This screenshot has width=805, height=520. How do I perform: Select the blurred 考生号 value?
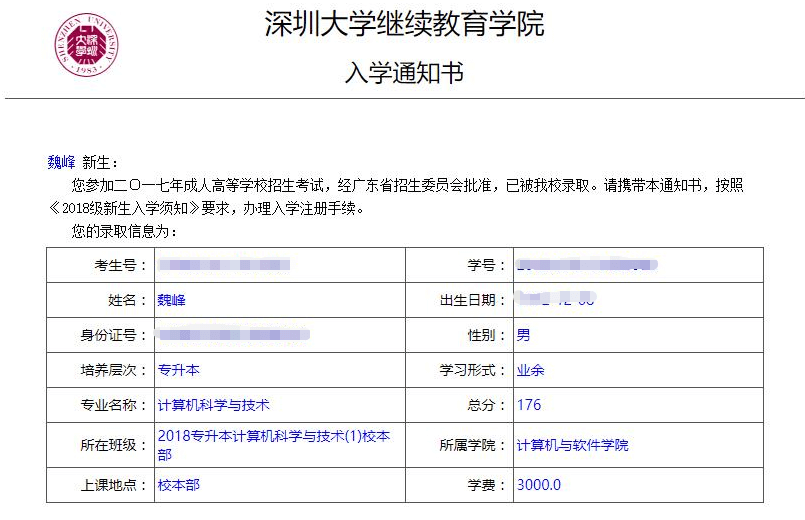pyautogui.click(x=224, y=265)
